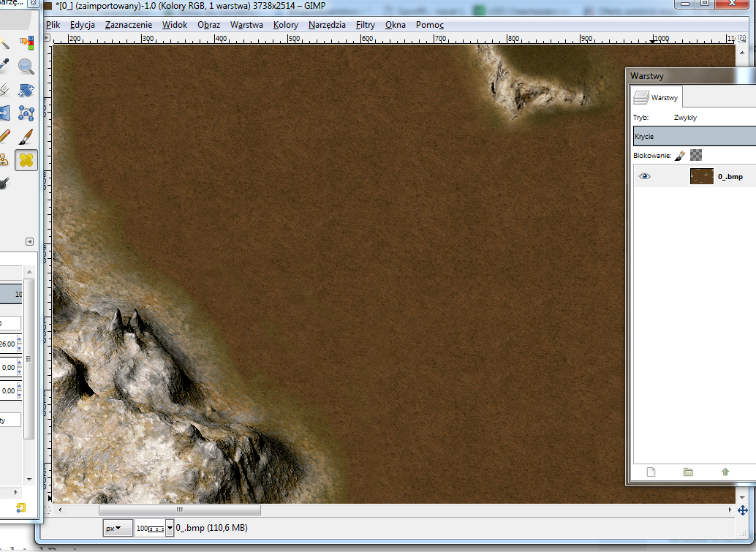Toggle visibility of 0_.bmp layer
Viewport: 756px width, 552px height.
645,176
